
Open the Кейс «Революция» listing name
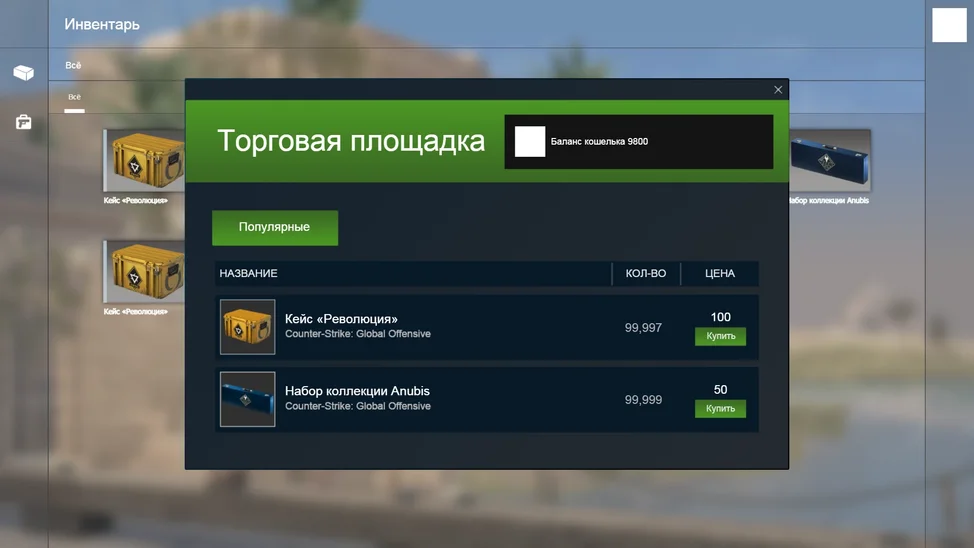[341, 319]
